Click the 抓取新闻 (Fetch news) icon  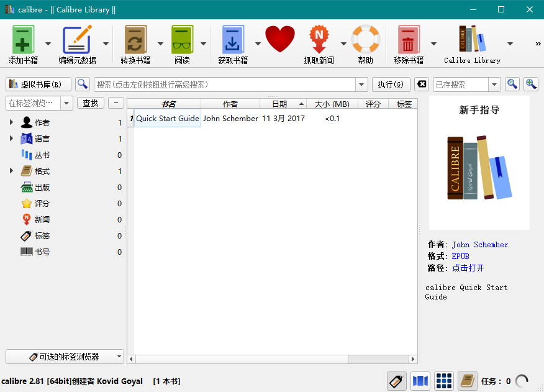[x=319, y=39]
